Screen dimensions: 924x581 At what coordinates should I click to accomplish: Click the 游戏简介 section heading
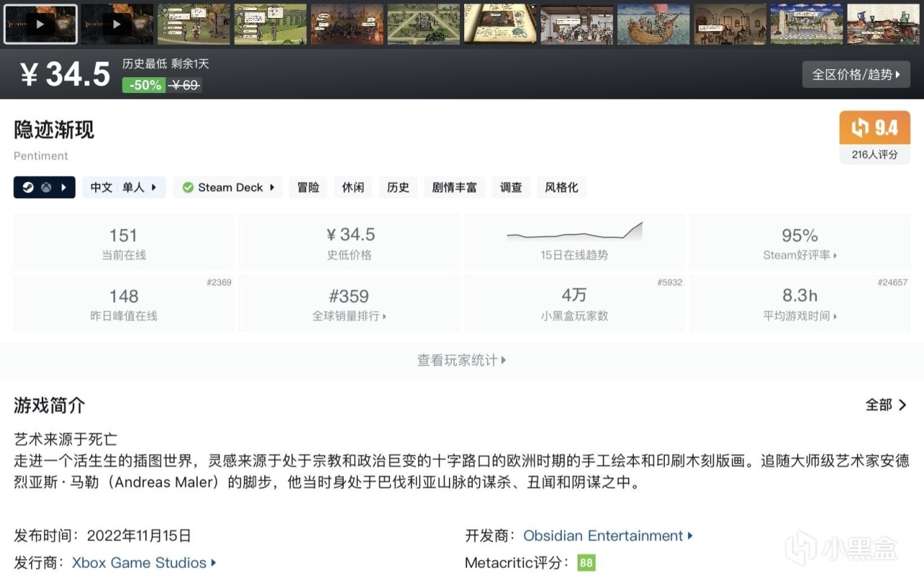click(x=49, y=406)
